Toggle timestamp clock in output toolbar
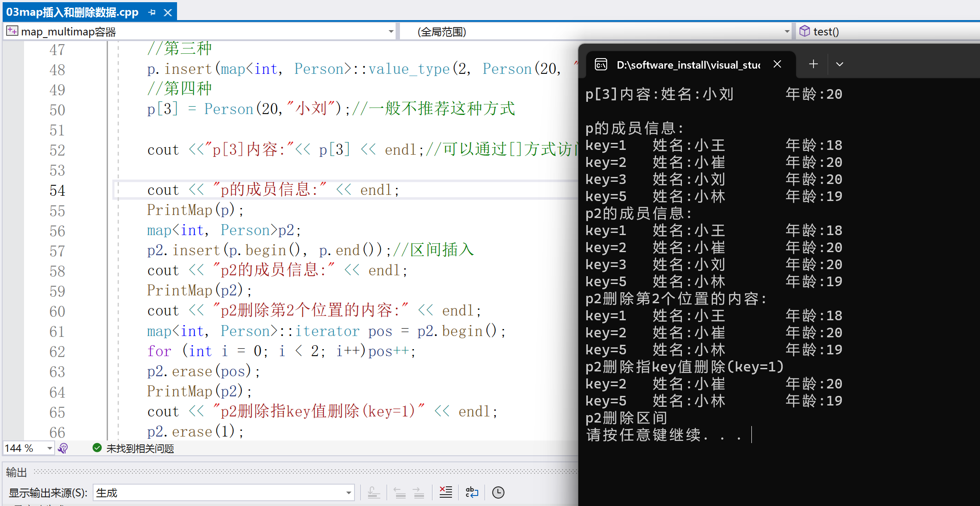 tap(498, 492)
